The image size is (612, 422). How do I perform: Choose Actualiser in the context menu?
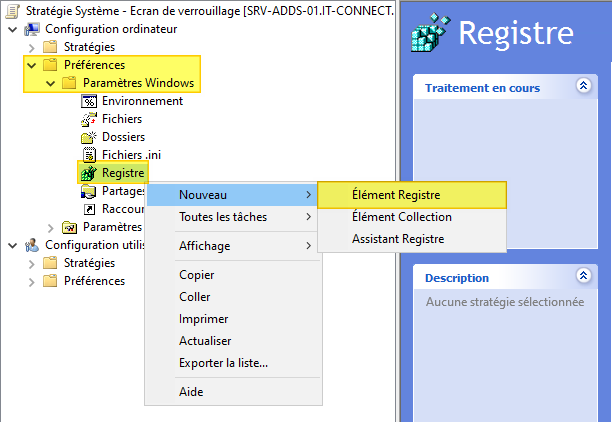233,341
